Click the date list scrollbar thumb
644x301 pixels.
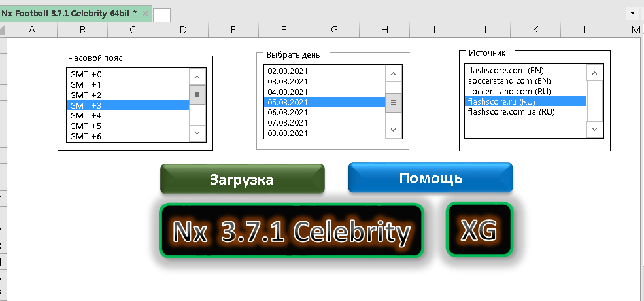point(393,102)
